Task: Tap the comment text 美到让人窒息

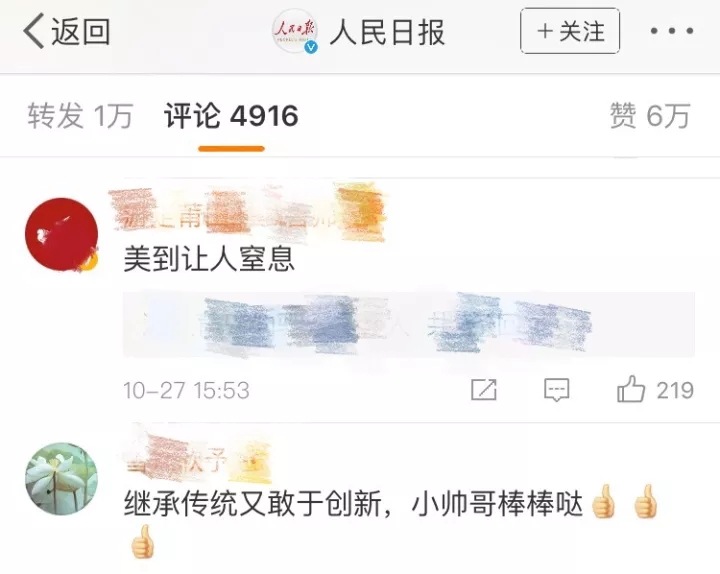Action: pyautogui.click(x=209, y=259)
